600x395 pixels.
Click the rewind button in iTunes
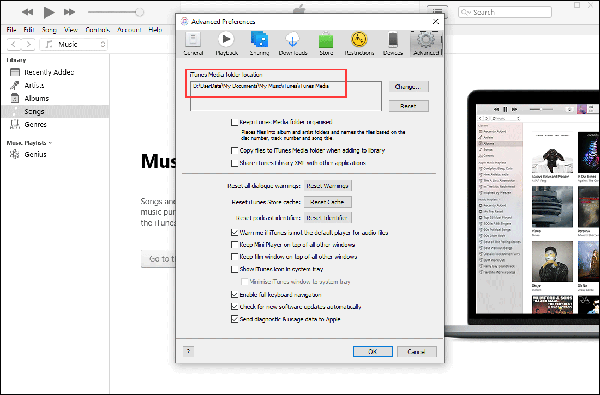27,12
